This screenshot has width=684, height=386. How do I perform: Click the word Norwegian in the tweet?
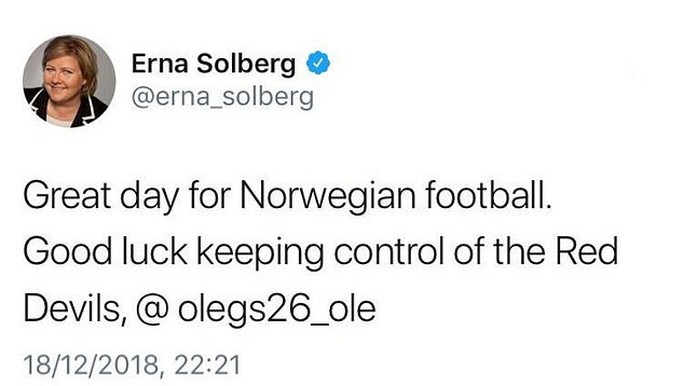[x=328, y=196]
